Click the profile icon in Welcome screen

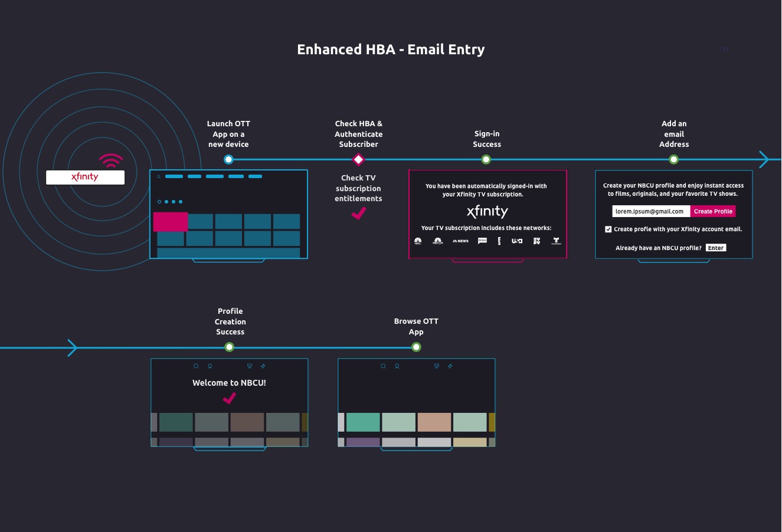(x=210, y=366)
